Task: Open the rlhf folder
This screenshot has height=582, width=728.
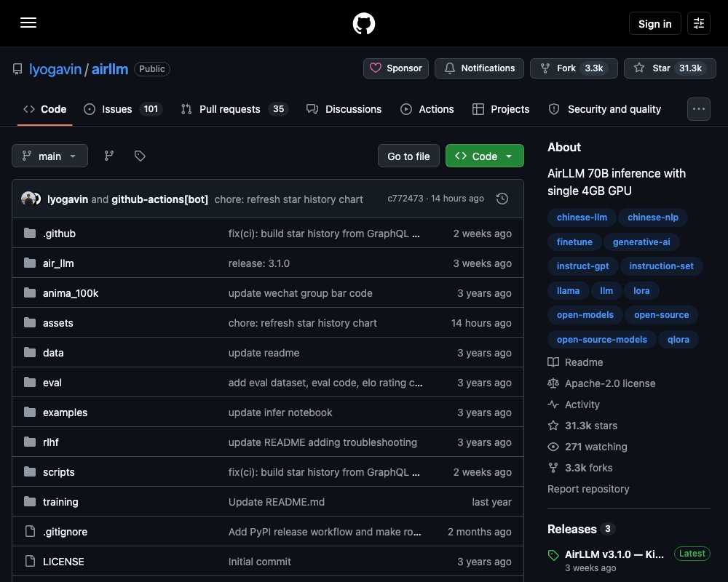Action: (x=51, y=442)
